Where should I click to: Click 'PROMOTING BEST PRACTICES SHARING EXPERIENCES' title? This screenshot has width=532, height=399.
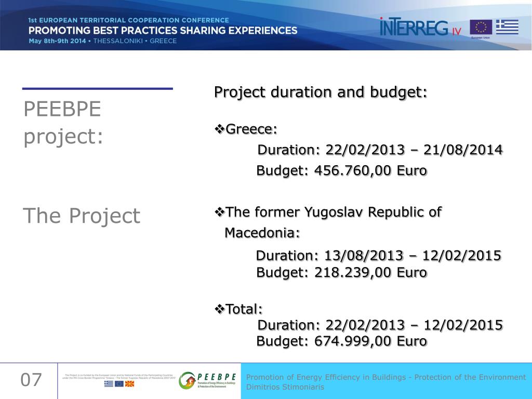pos(163,31)
